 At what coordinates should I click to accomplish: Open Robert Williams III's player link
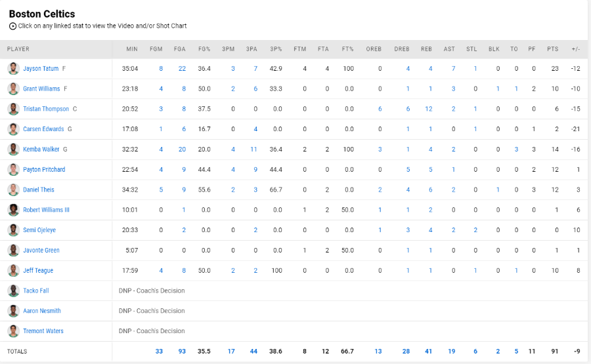(x=47, y=210)
